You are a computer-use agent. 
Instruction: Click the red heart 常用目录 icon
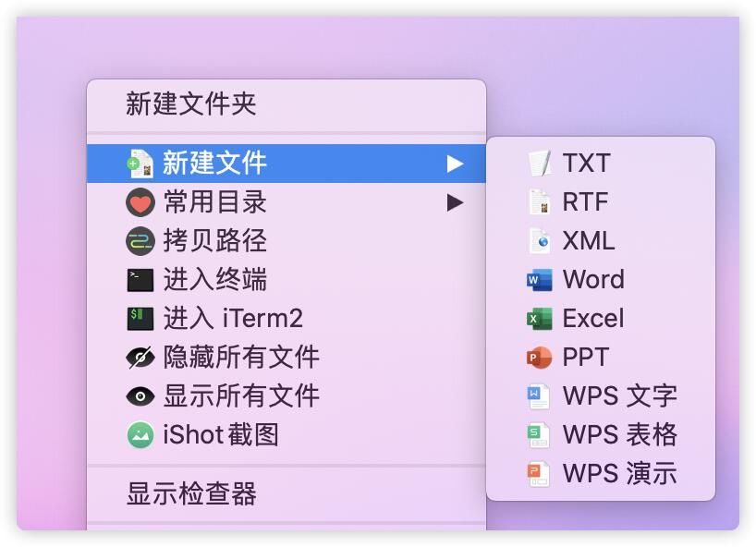[140, 202]
